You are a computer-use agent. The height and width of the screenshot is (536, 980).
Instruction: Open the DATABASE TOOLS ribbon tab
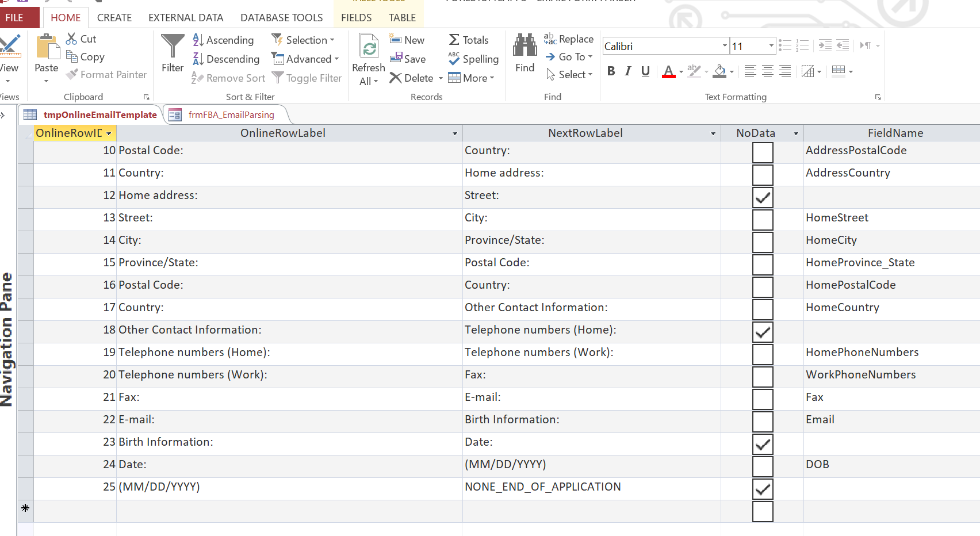coord(281,18)
